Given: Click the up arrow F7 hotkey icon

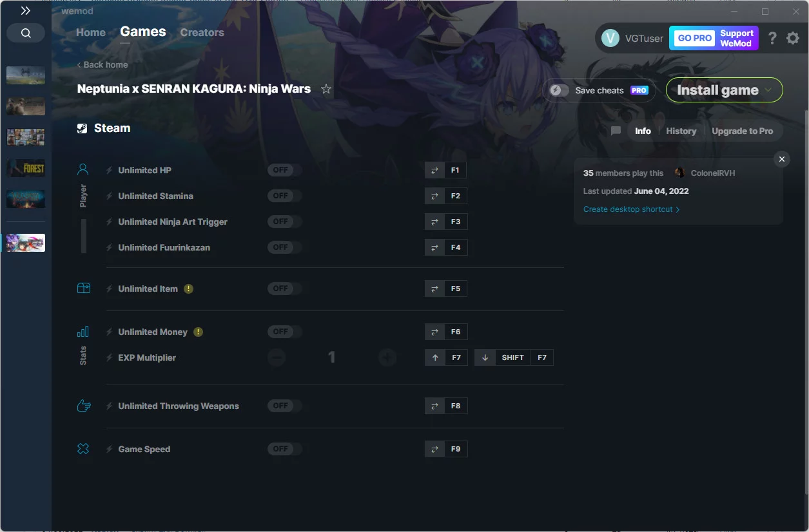Looking at the screenshot, I should (x=435, y=357).
